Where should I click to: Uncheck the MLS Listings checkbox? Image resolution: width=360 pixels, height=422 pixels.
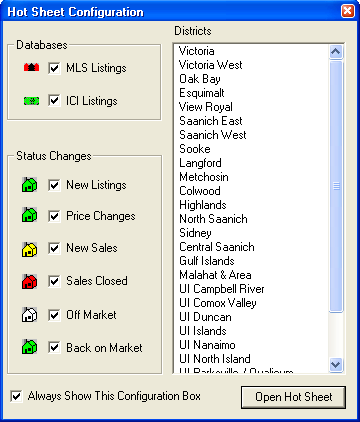click(x=54, y=68)
